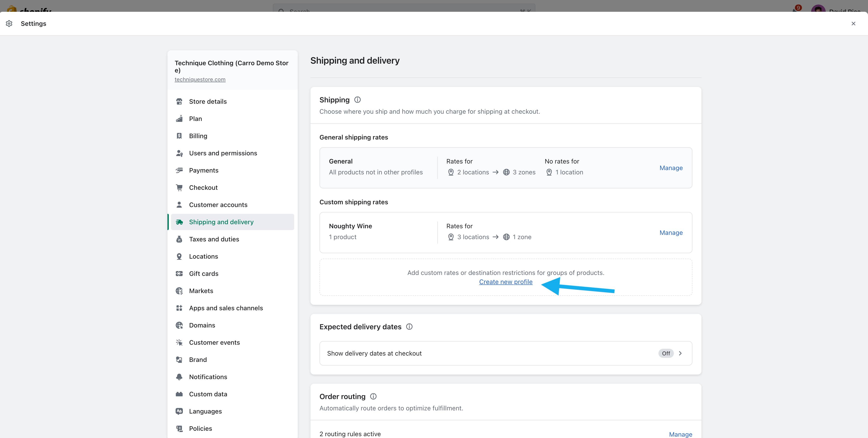868x438 pixels.
Task: Click the Gift cards icon in sidebar
Action: [x=179, y=273]
